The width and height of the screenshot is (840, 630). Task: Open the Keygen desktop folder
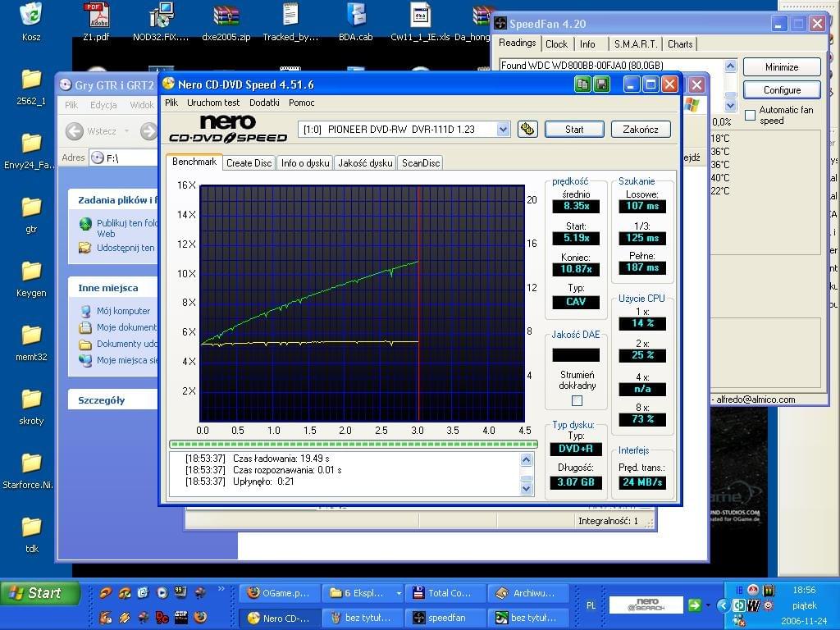[31, 279]
